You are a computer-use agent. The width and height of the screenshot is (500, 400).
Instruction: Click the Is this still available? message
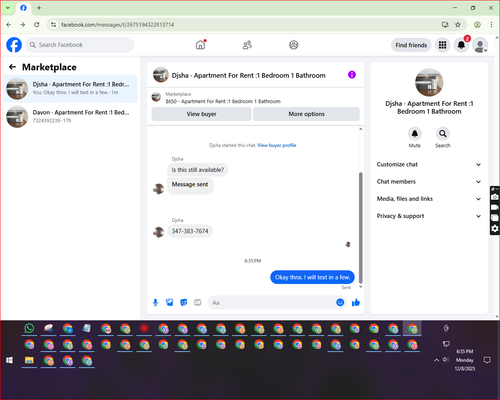tap(198, 170)
